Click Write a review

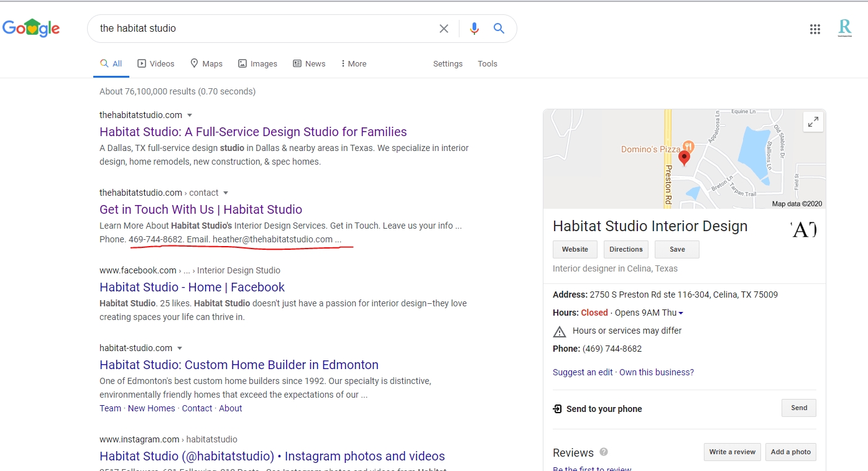(732, 452)
